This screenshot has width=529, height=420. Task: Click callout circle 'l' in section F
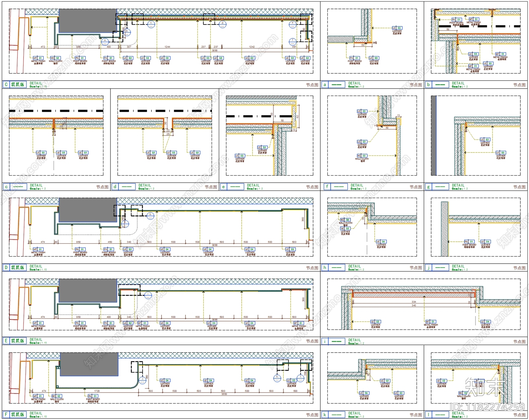pyautogui.click(x=301, y=378)
